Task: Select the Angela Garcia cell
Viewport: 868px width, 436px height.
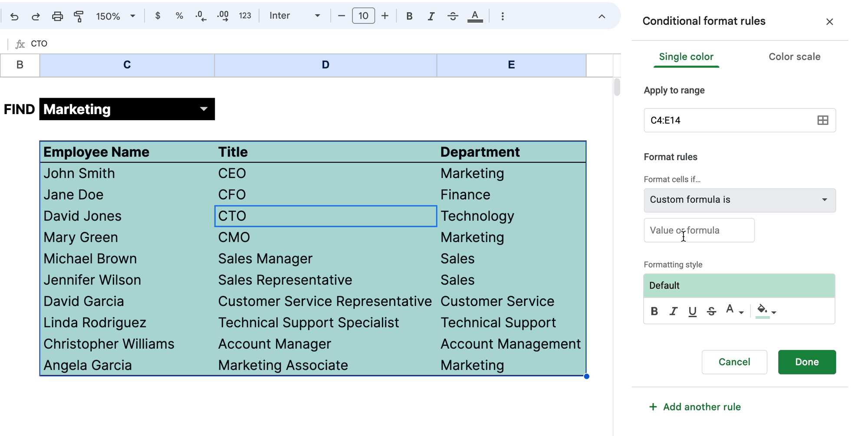Action: click(x=127, y=365)
